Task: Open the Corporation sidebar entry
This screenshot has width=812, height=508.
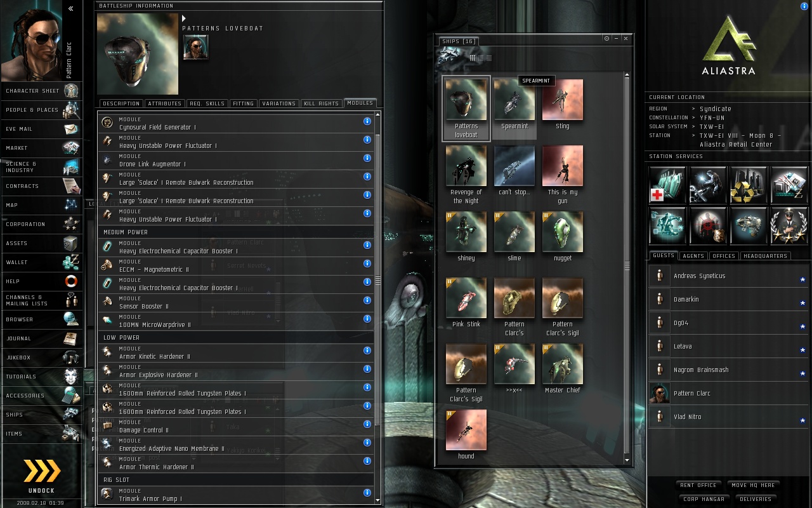Action: coord(41,224)
